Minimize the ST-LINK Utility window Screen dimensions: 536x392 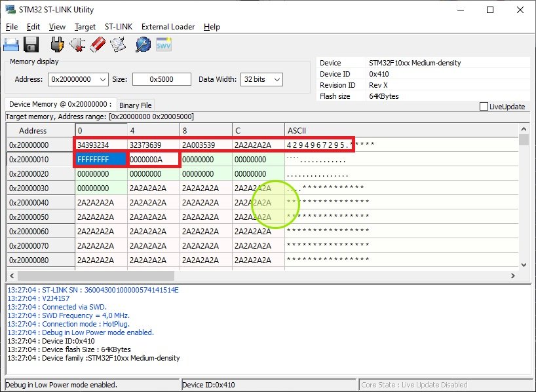pos(461,10)
